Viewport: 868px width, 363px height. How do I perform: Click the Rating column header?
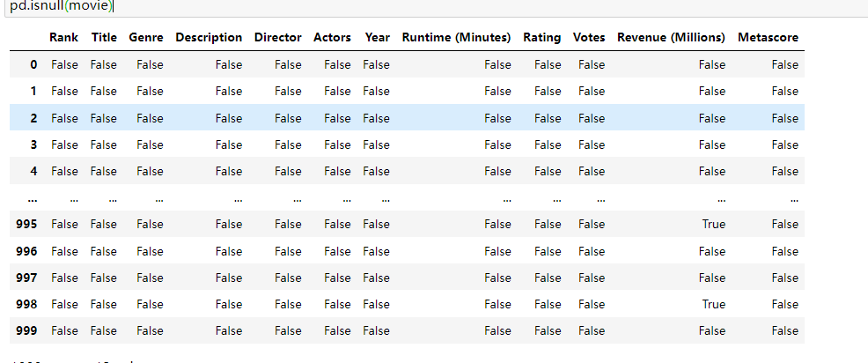click(541, 38)
